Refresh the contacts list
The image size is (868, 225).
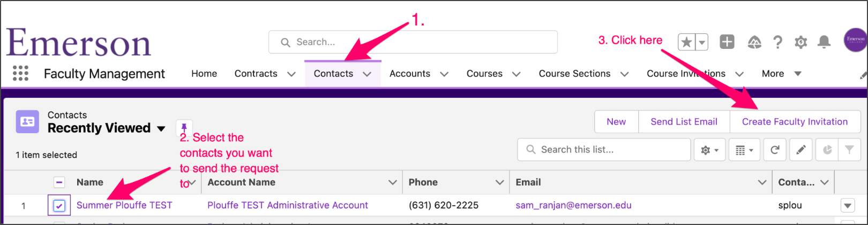[x=774, y=150]
